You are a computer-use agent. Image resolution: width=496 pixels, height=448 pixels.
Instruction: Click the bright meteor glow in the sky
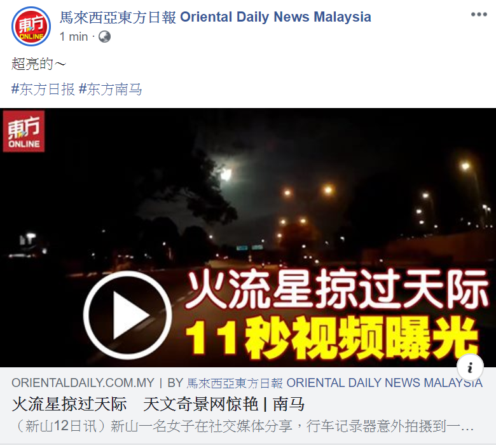[226, 173]
